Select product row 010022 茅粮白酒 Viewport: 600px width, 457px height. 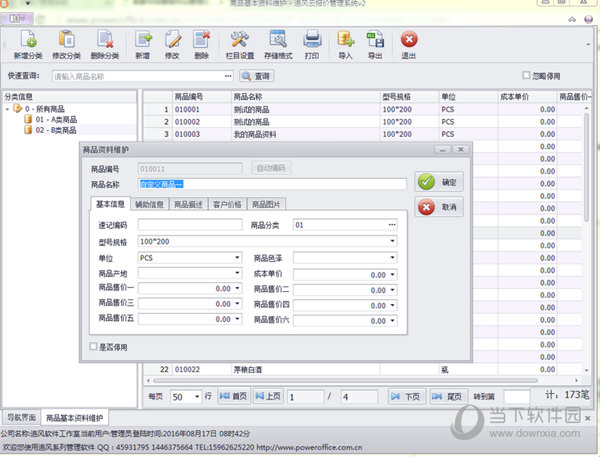(x=362, y=369)
